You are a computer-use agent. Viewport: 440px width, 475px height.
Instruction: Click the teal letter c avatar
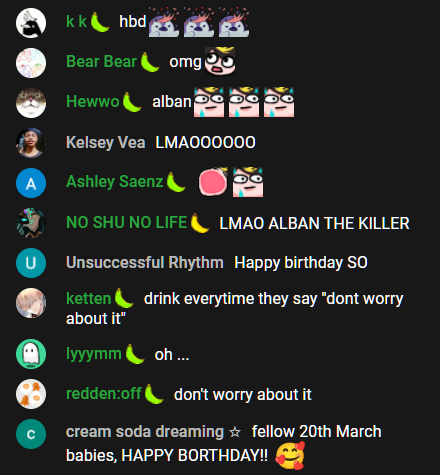pyautogui.click(x=31, y=434)
